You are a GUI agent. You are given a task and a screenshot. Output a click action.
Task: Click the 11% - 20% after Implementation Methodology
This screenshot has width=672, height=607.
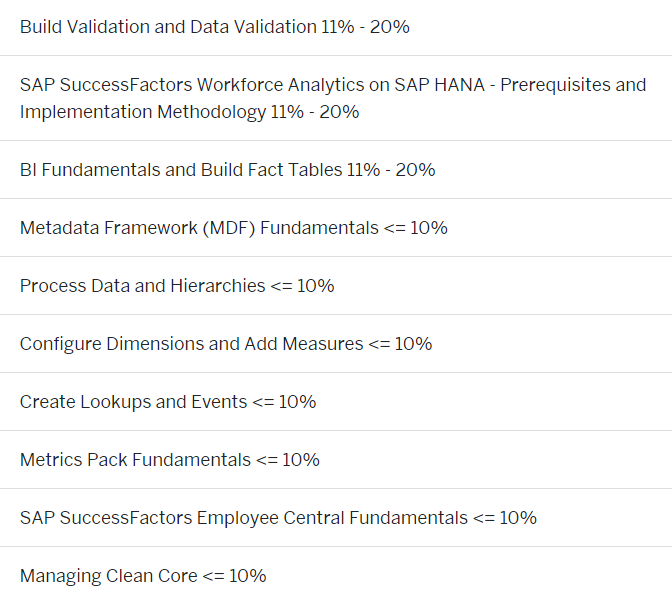[x=315, y=112]
